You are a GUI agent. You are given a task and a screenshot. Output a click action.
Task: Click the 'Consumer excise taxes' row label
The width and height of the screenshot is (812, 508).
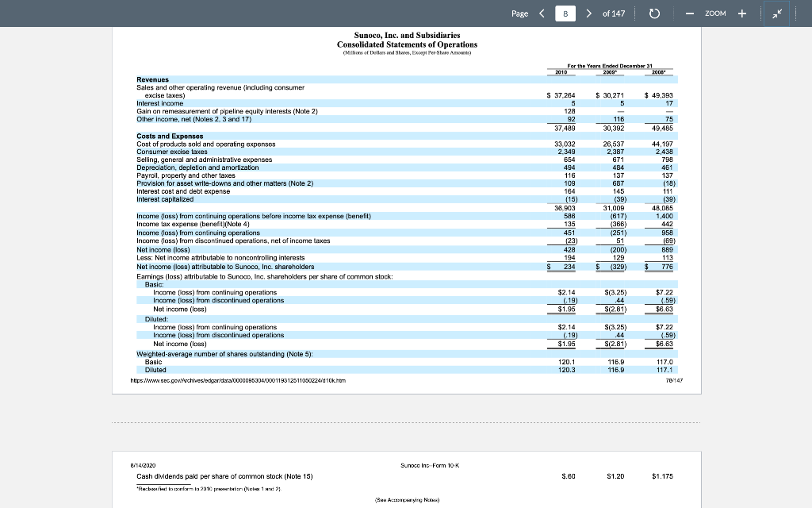pyautogui.click(x=172, y=152)
